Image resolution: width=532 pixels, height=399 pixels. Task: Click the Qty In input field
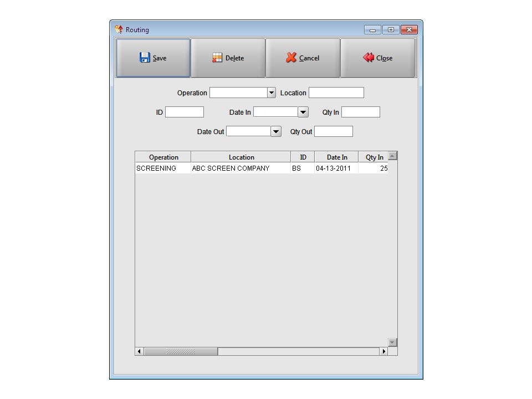click(361, 112)
